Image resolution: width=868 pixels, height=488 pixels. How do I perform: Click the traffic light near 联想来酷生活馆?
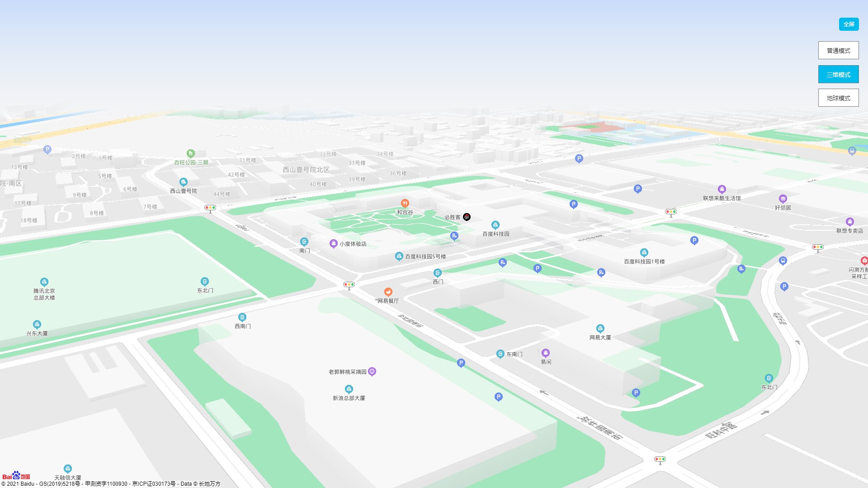pyautogui.click(x=671, y=212)
